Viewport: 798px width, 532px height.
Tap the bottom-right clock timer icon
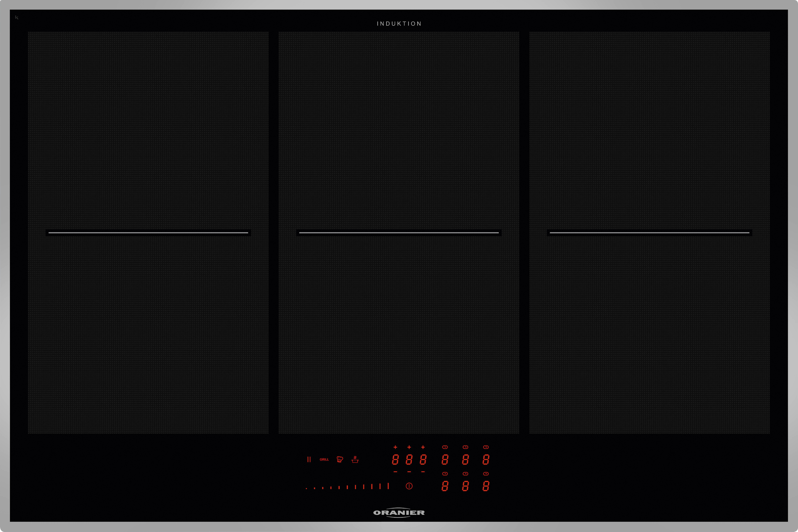pos(486,474)
